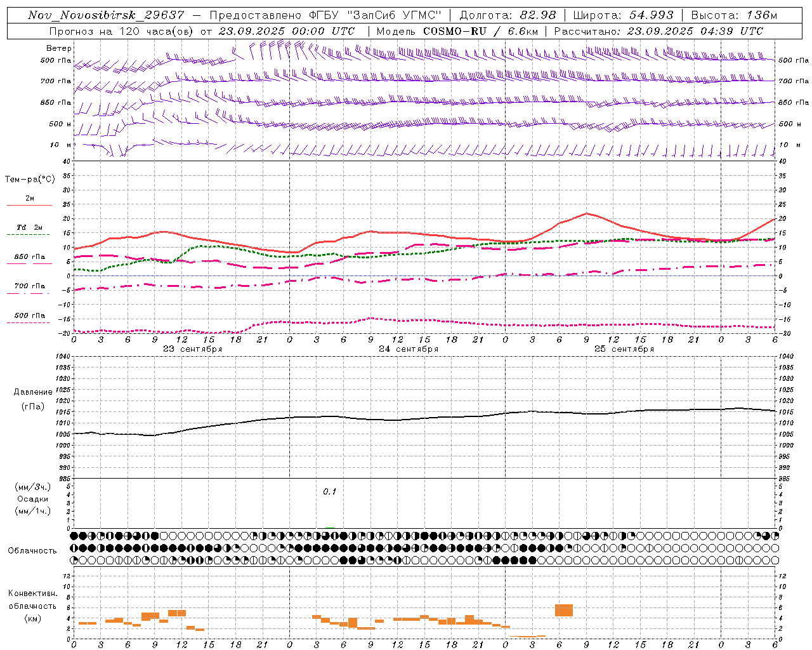The image size is (812, 650).
Task: Click the Td 2м dew point legend entry
Action: 30,227
